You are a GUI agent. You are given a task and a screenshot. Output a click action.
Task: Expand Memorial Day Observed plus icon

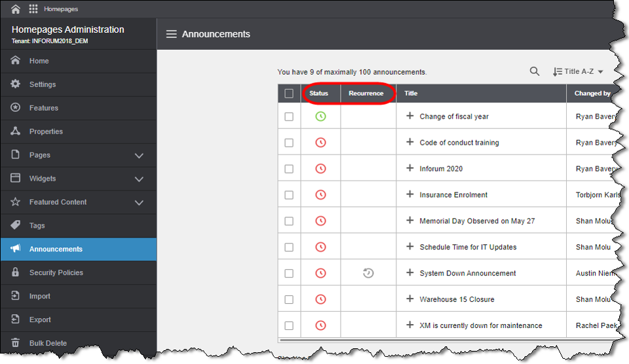tap(410, 220)
